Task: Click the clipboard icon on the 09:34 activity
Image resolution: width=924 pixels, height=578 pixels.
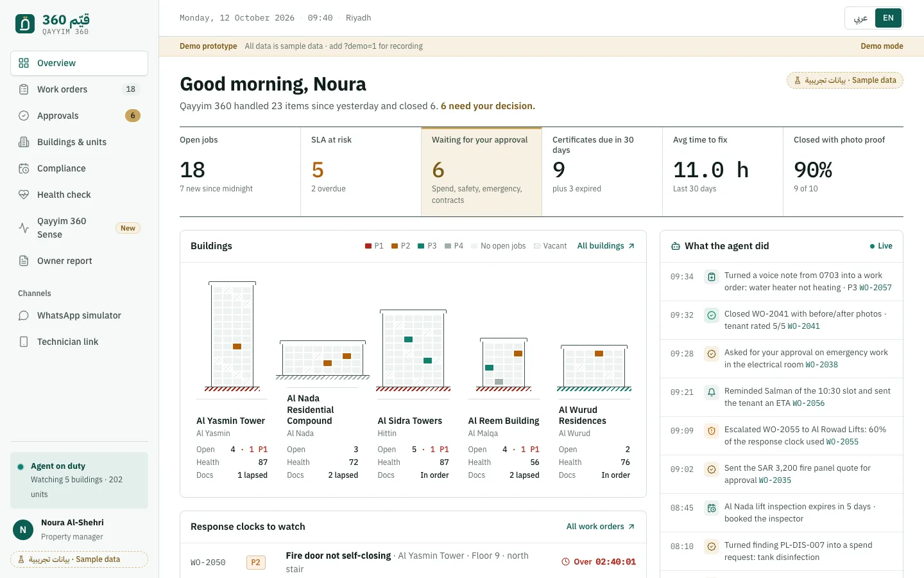Action: [x=712, y=277]
